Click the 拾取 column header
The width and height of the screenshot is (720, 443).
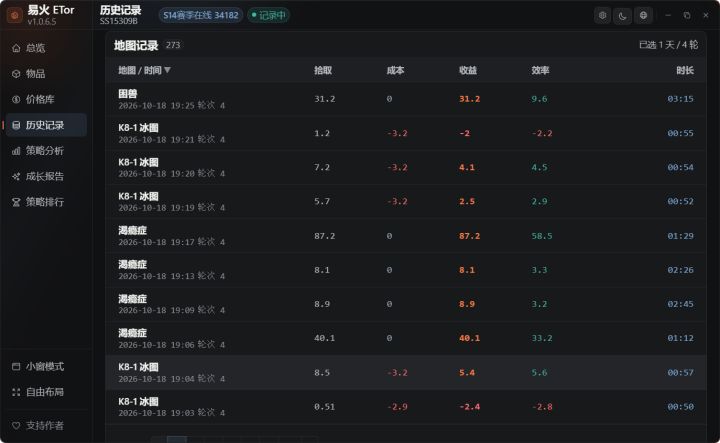[323, 70]
